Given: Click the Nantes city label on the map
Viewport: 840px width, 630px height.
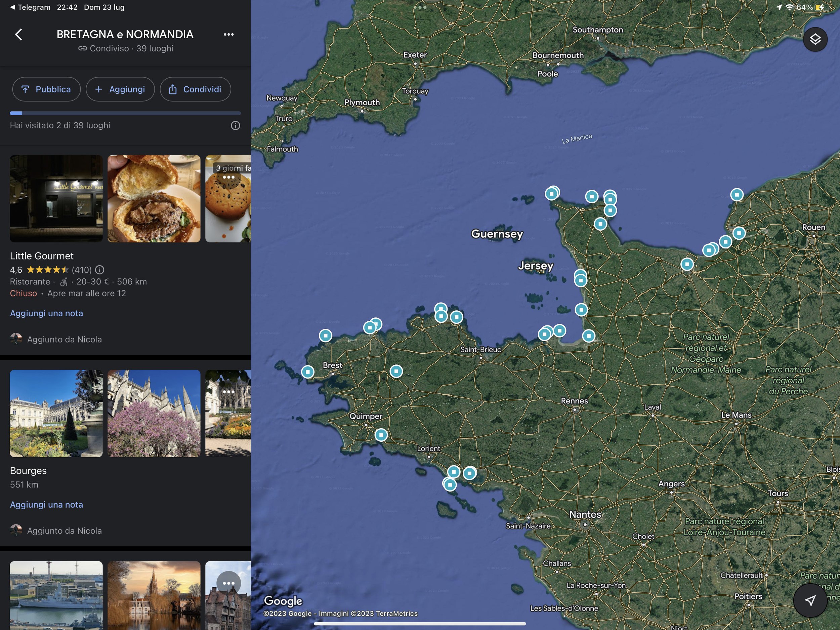Looking at the screenshot, I should tap(585, 514).
